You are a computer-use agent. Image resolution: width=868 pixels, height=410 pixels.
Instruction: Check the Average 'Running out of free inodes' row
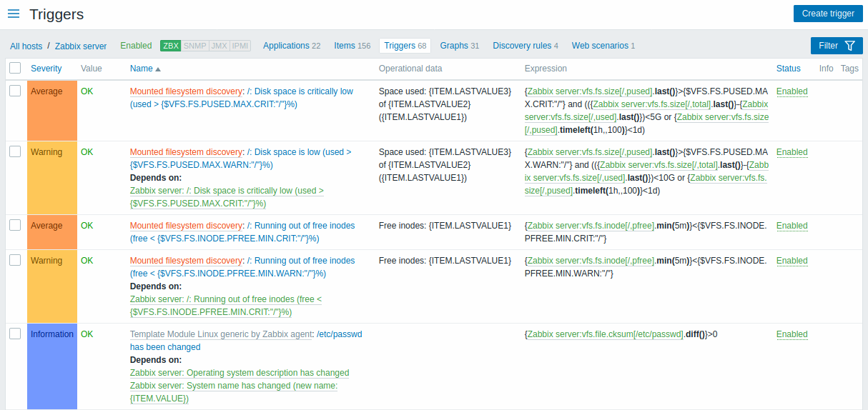pyautogui.click(x=15, y=225)
